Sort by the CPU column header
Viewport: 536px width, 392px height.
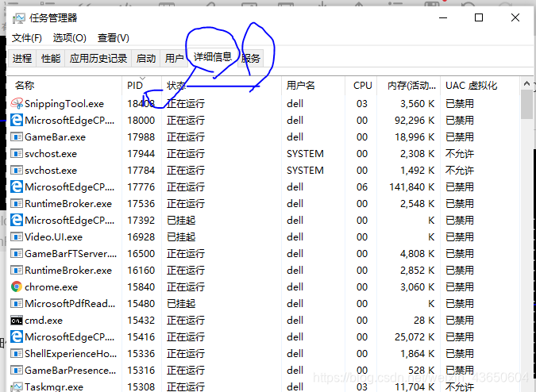(x=361, y=86)
